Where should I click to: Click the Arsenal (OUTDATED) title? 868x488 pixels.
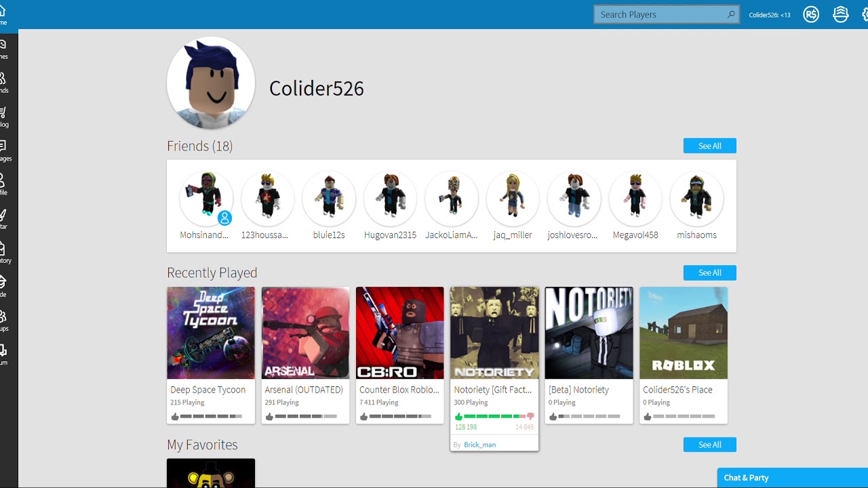tap(304, 390)
